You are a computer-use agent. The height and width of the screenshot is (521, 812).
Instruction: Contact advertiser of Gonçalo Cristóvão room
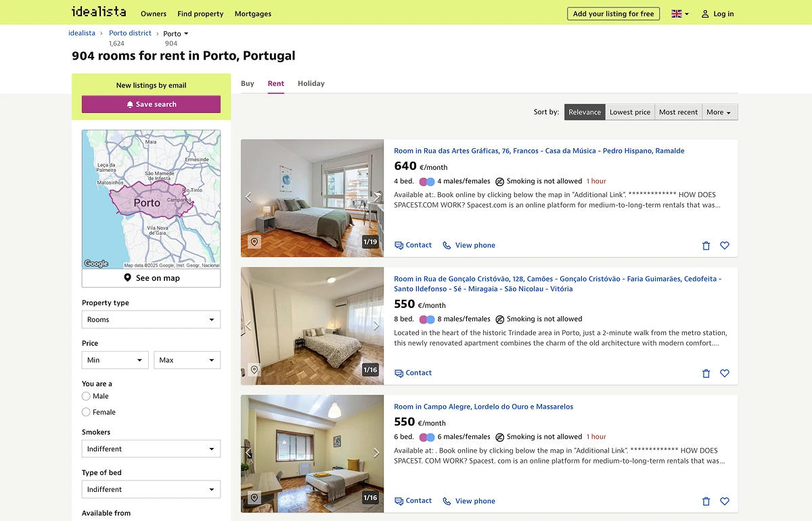pos(413,373)
